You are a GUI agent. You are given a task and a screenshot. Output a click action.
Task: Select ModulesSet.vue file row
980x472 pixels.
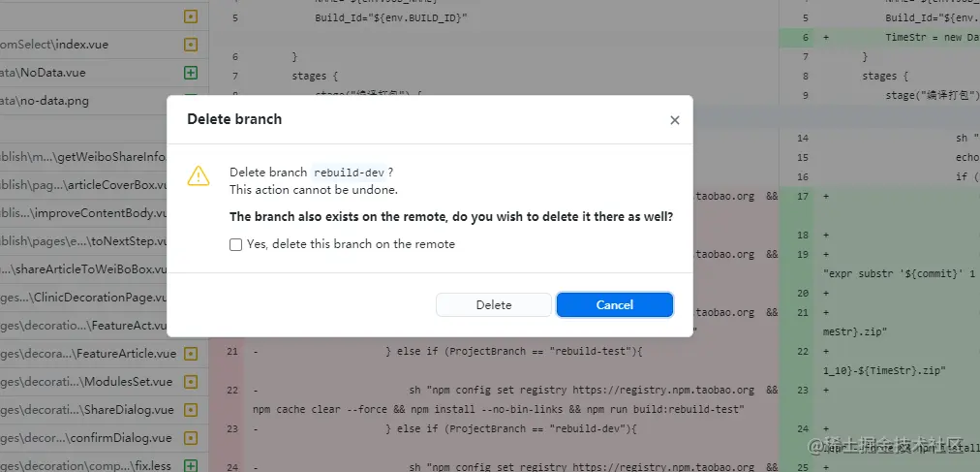click(104, 382)
